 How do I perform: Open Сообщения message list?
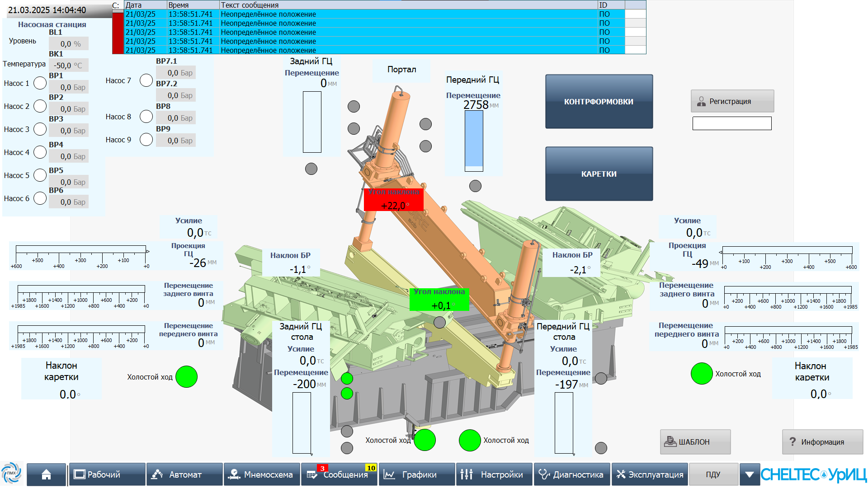339,474
